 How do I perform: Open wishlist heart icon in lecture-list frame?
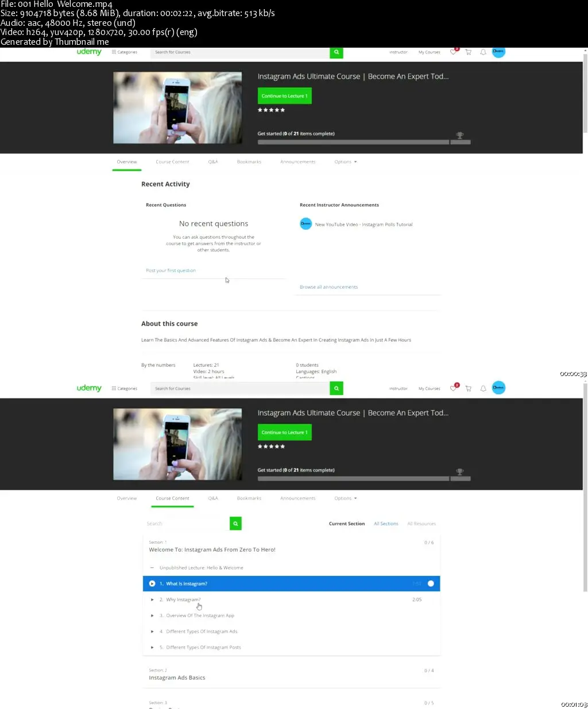coord(454,388)
